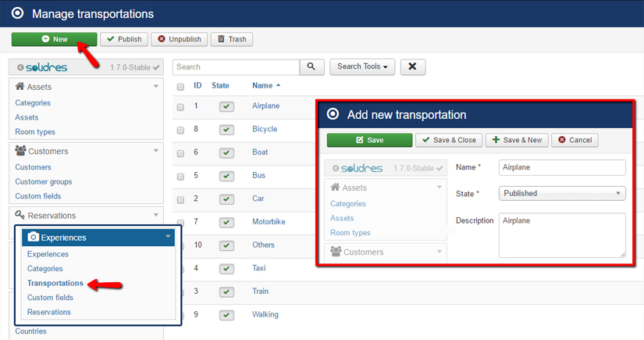Click the Description textarea
The height and width of the screenshot is (340, 644).
pyautogui.click(x=562, y=235)
